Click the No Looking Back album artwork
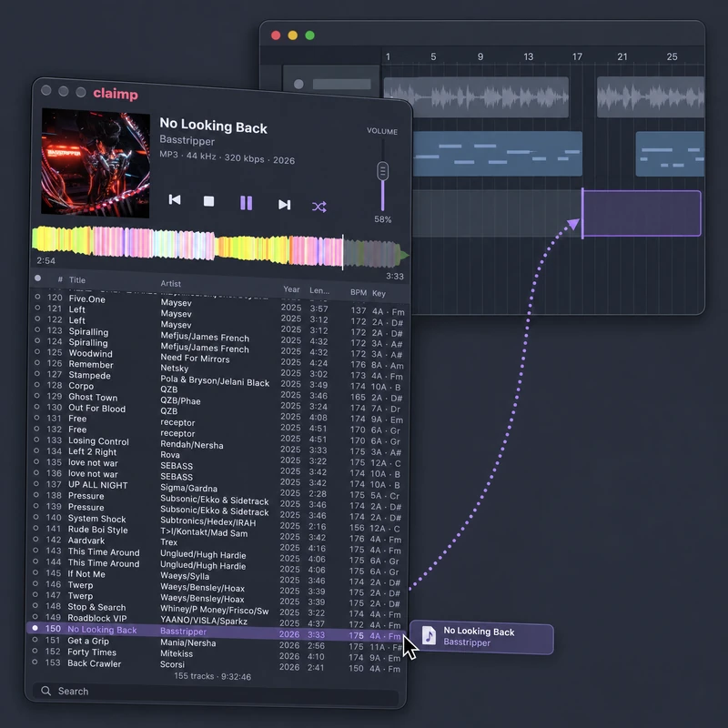The height and width of the screenshot is (728, 728). [x=96, y=163]
